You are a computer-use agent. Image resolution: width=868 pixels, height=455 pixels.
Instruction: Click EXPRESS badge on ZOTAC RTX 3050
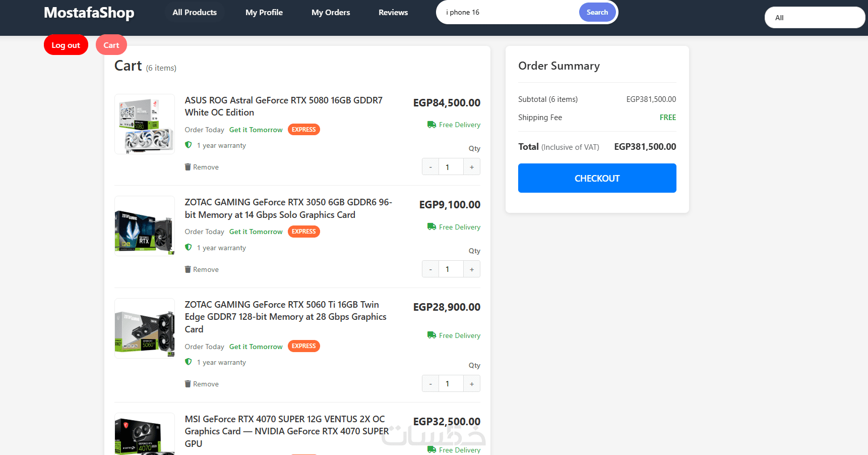point(304,232)
